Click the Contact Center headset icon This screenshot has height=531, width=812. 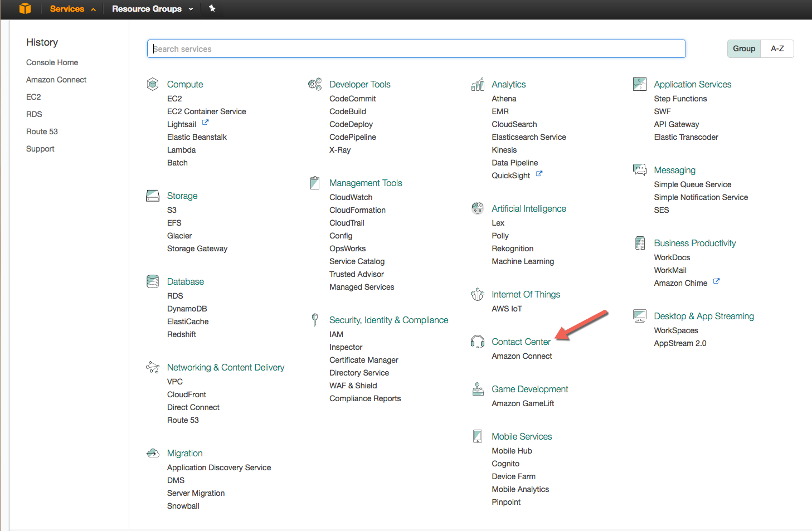pos(478,342)
